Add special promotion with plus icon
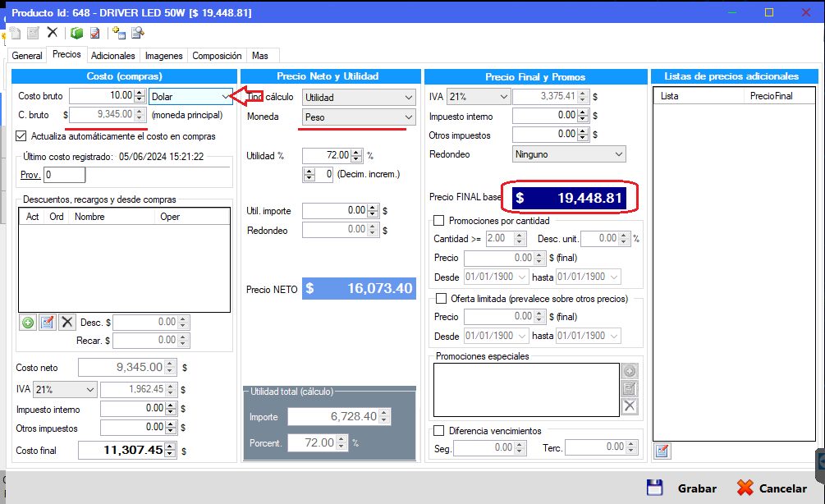The height and width of the screenshot is (504, 825). click(x=630, y=371)
